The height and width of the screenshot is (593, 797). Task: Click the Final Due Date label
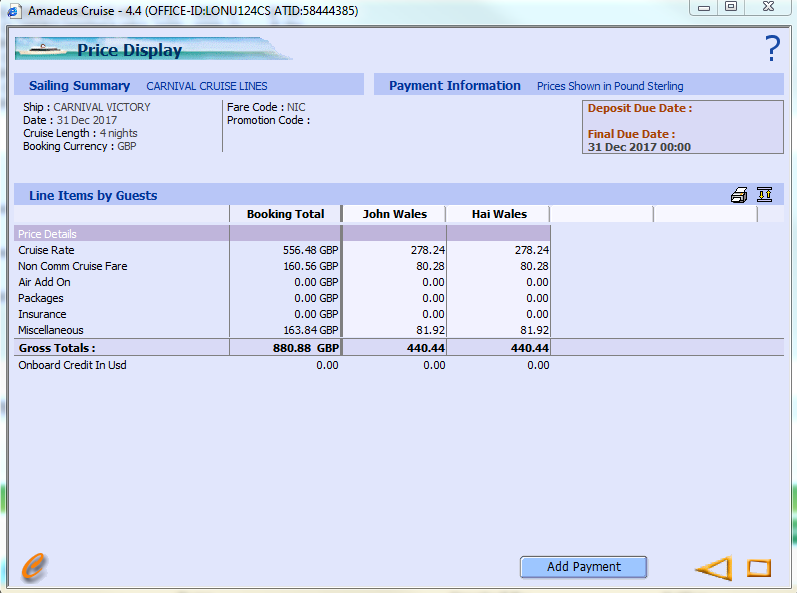pyautogui.click(x=631, y=134)
